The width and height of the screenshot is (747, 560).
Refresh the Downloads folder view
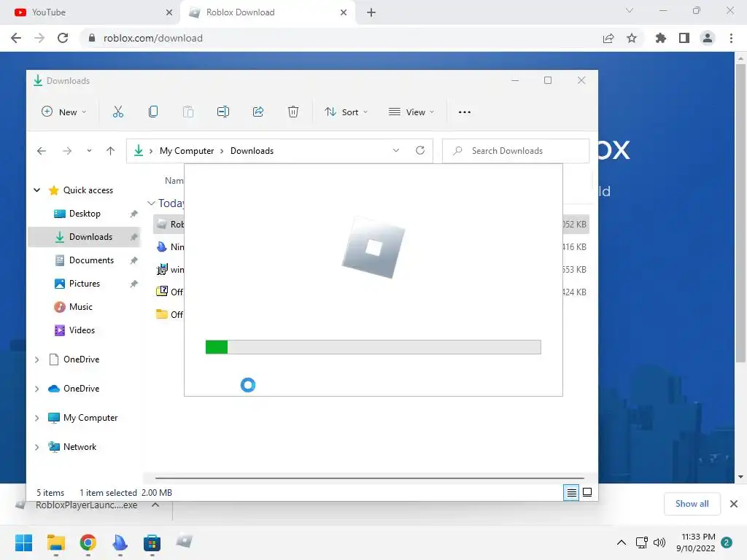tap(419, 150)
